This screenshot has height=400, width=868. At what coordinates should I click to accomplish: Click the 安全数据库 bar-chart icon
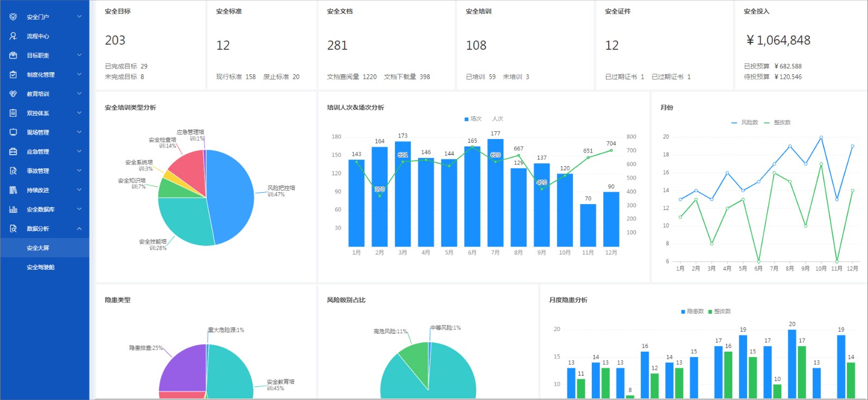(13, 209)
